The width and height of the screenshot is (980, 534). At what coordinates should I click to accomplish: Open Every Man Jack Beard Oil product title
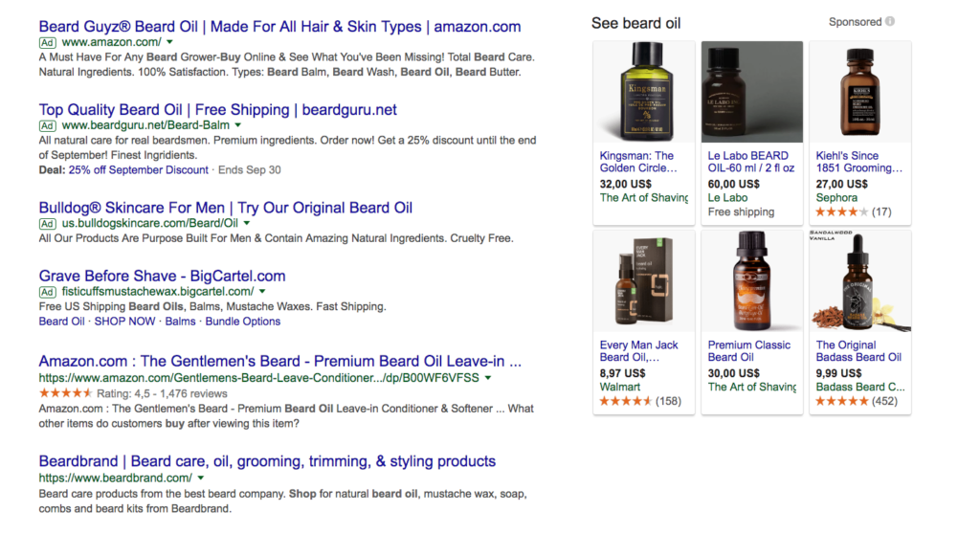(x=638, y=351)
